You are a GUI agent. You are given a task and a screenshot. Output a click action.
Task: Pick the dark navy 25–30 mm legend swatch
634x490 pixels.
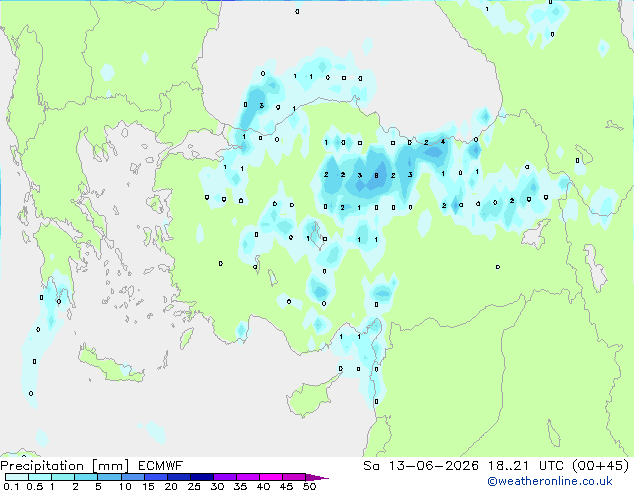202,477
